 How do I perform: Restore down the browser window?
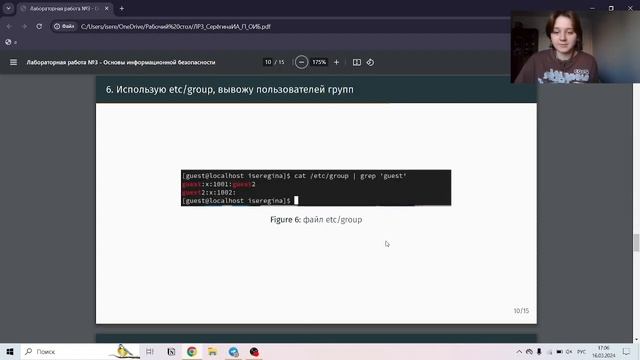coord(611,8)
